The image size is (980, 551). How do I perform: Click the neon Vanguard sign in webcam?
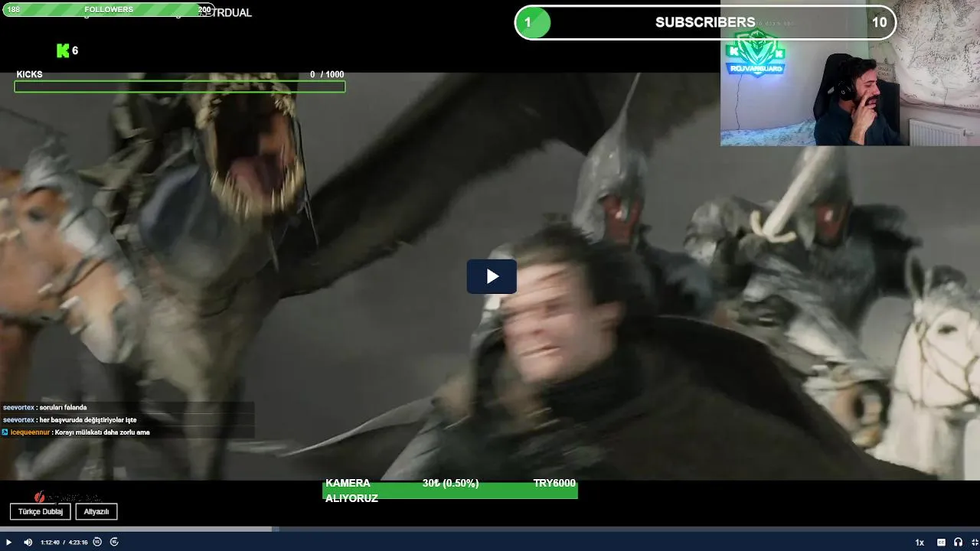(x=756, y=54)
